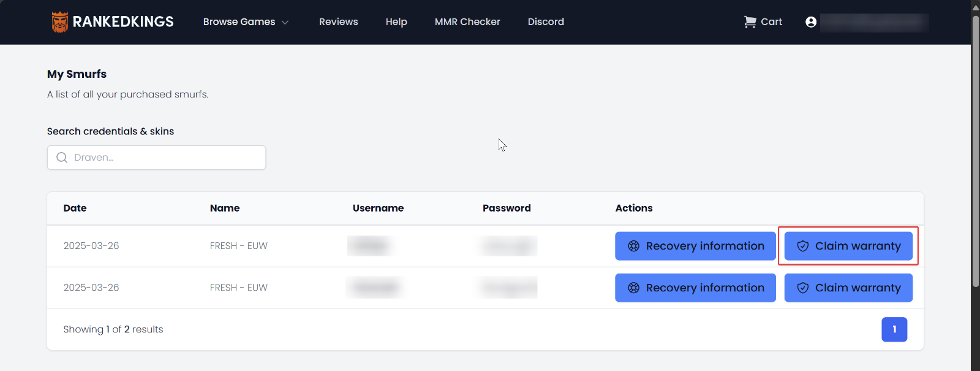Open the shopping cart icon

point(750,22)
